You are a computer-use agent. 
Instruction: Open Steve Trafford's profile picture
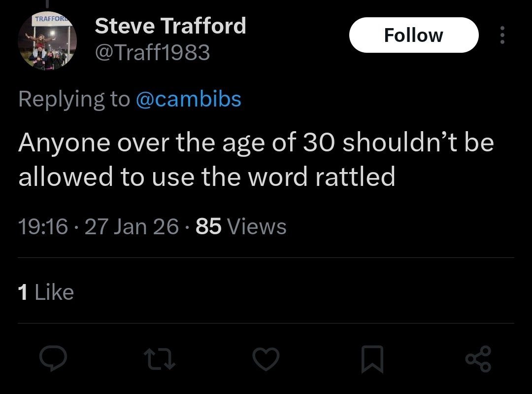(47, 42)
